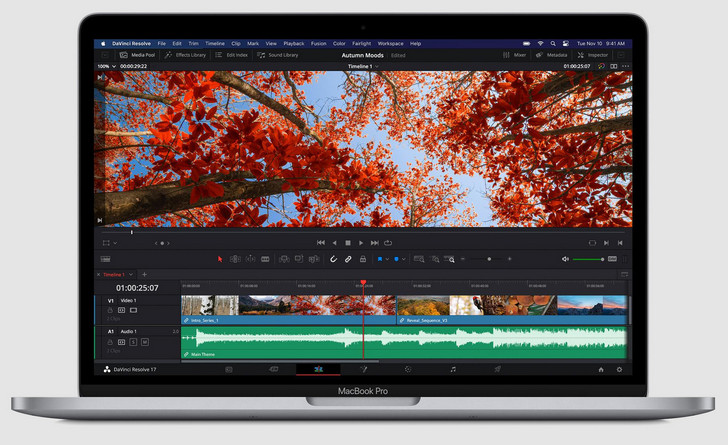The width and height of the screenshot is (728, 445).
Task: Open the Fairlight music note page icon
Action: tap(453, 369)
